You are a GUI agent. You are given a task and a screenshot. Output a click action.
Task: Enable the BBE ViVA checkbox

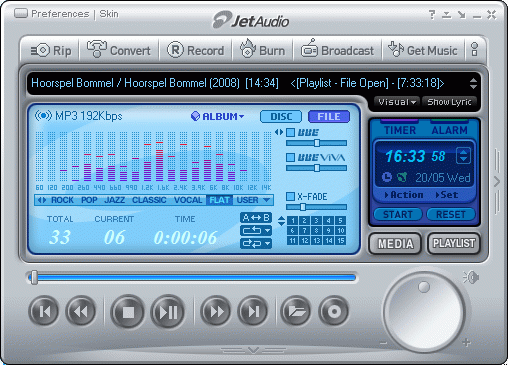tap(291, 157)
